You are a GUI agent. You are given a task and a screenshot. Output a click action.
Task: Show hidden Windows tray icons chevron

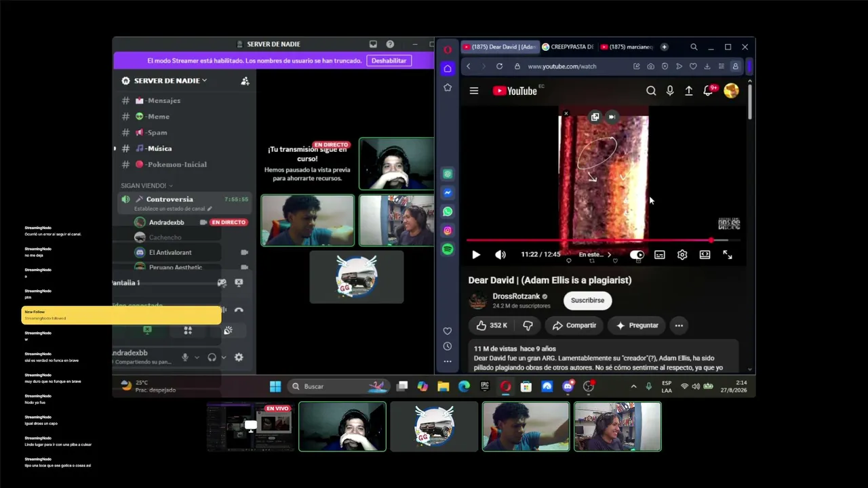point(633,386)
